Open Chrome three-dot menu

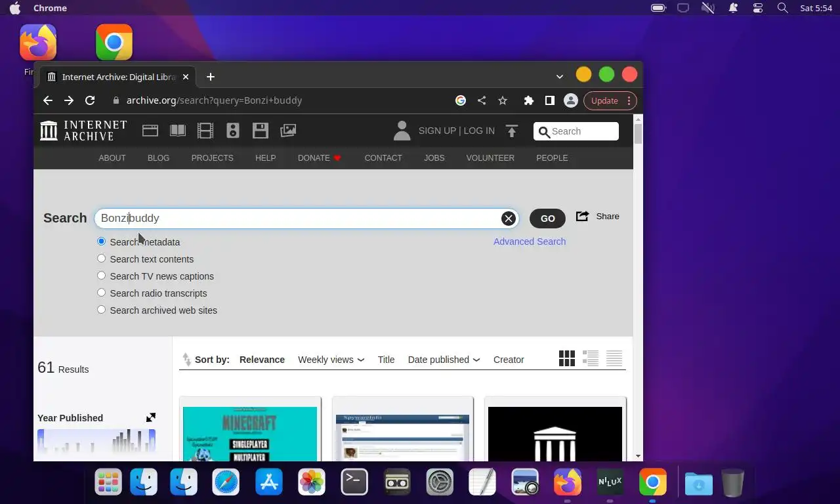click(629, 100)
